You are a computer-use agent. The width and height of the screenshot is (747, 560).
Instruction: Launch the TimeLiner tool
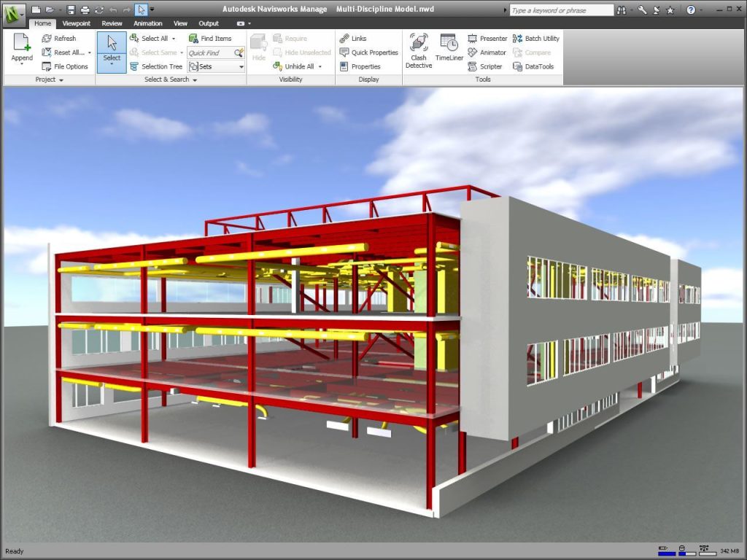tap(448, 50)
